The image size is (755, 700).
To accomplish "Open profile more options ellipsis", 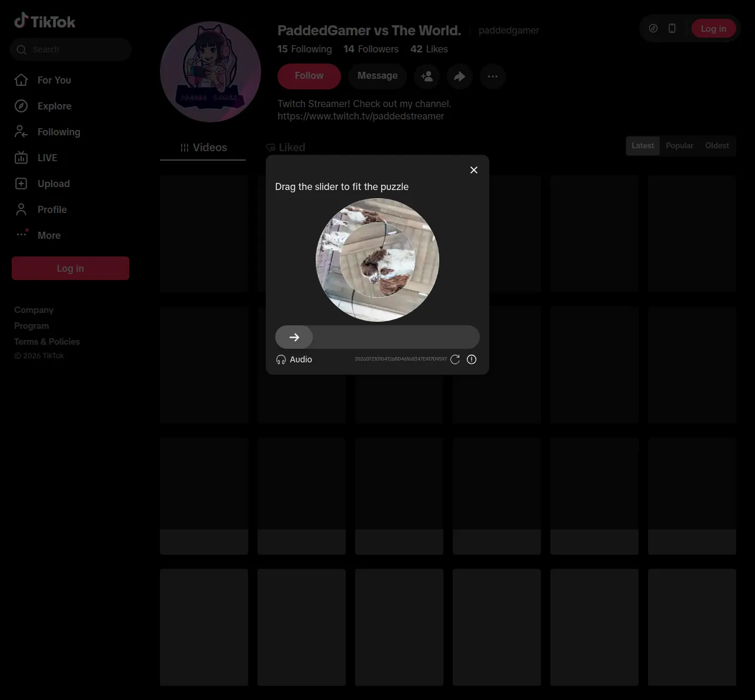I will [493, 76].
